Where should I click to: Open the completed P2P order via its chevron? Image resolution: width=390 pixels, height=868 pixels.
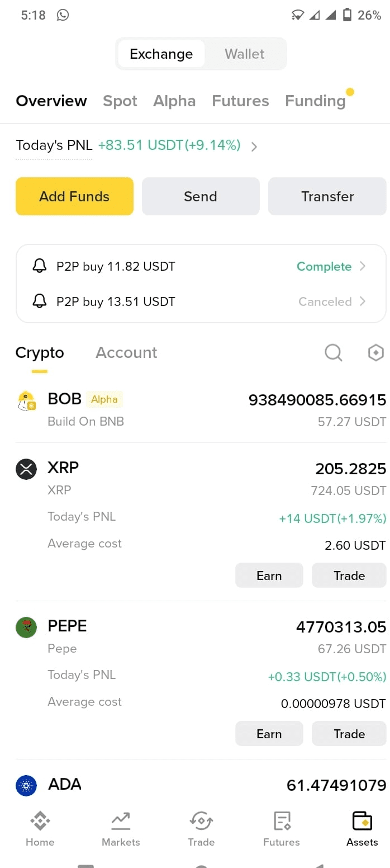click(363, 266)
